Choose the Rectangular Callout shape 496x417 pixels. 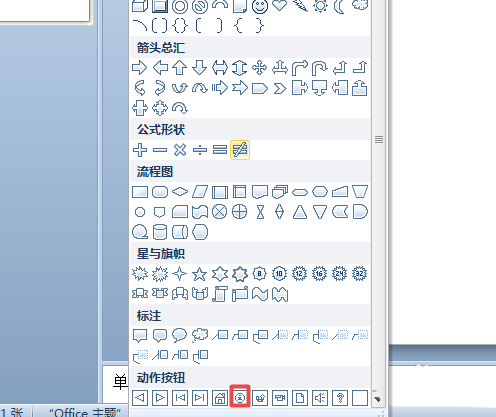140,336
